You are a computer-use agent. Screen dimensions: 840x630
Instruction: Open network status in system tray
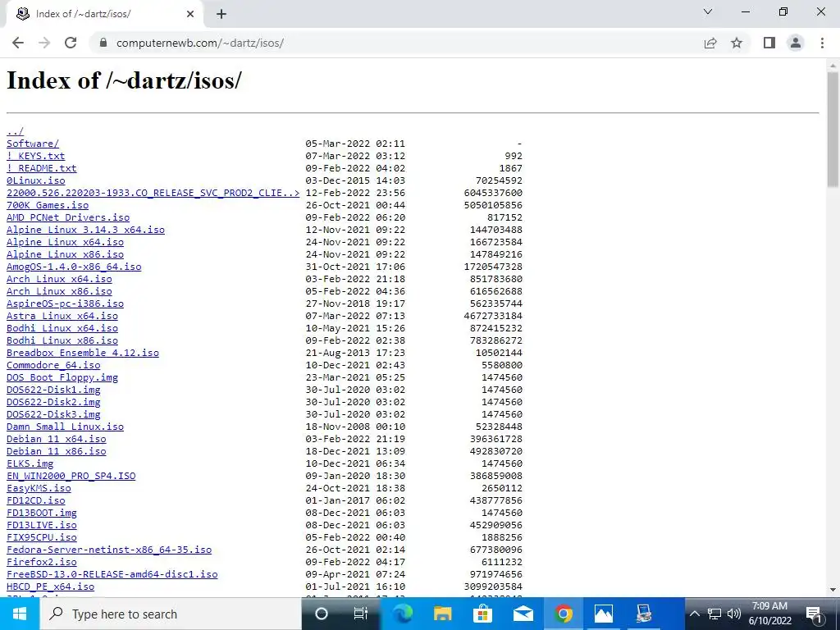click(x=714, y=614)
